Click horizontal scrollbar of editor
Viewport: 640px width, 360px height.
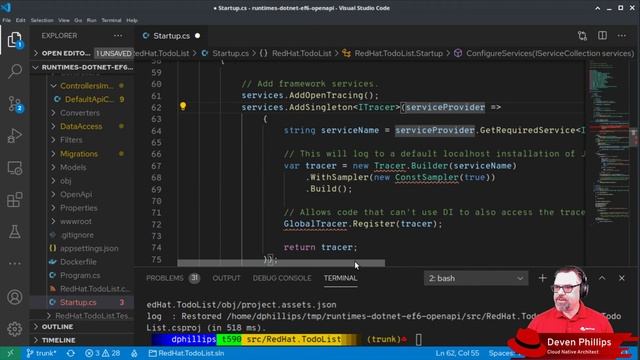click(x=281, y=263)
